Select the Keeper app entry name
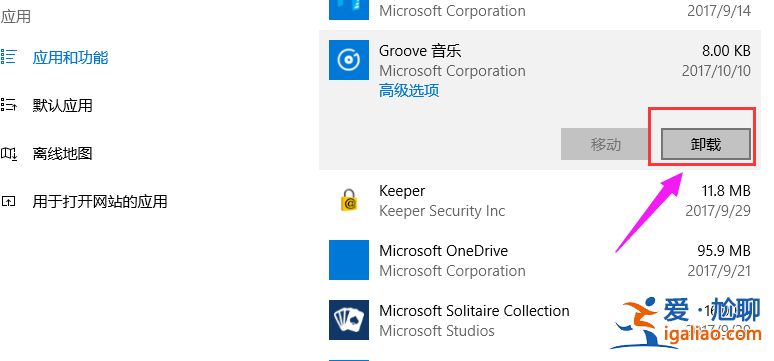The width and height of the screenshot is (774, 361). (x=402, y=191)
